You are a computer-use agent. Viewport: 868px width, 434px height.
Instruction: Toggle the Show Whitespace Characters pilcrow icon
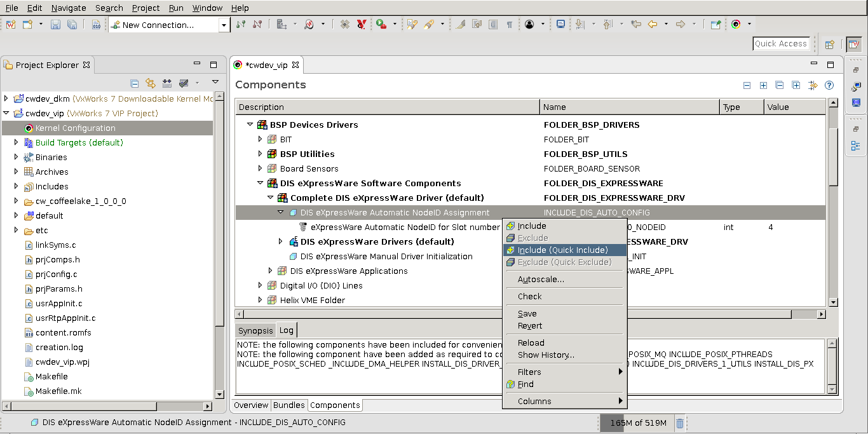click(x=509, y=25)
